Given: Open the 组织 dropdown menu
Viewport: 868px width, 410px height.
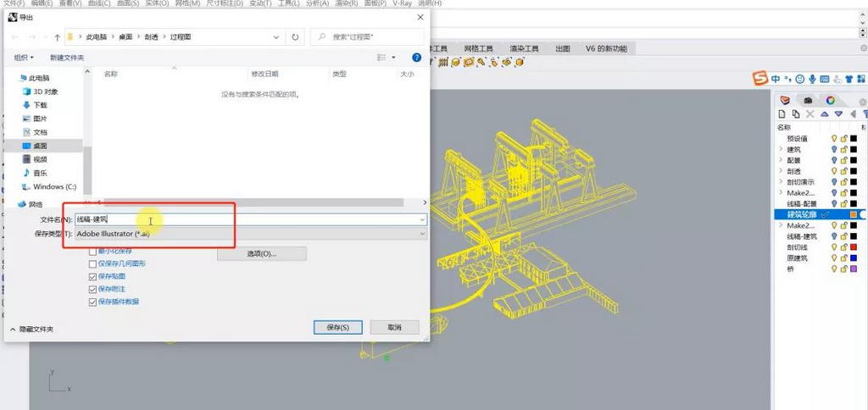Looking at the screenshot, I should 24,58.
